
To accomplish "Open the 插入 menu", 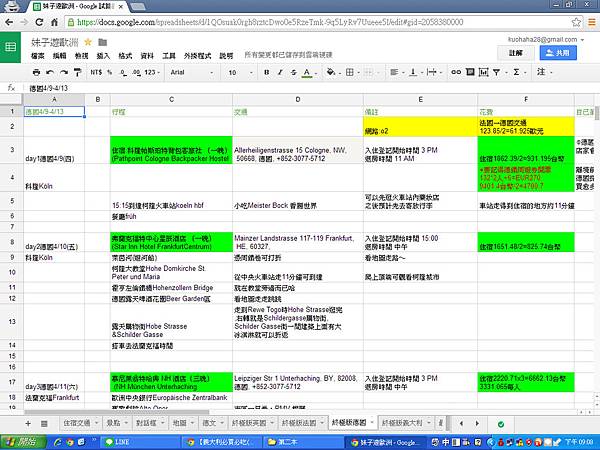I will pyautogui.click(x=103, y=56).
